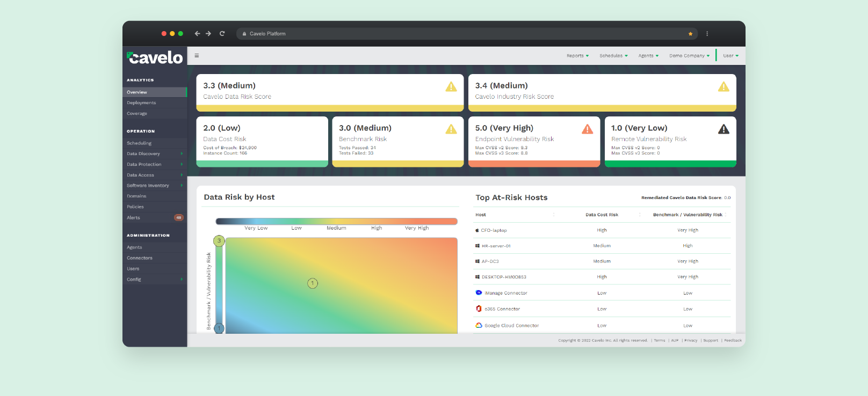Open the AUP link in the footer
This screenshot has width=868, height=396.
[675, 340]
